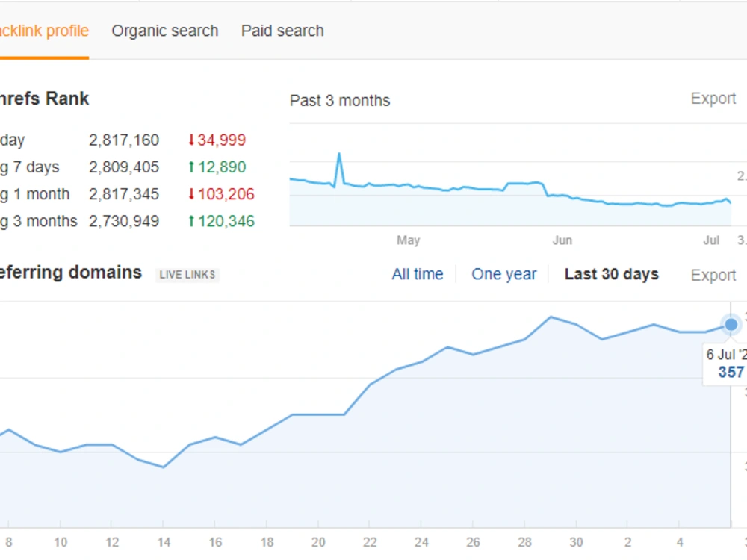Click the 1 month row label
This screenshot has width=747, height=560.
click(35, 194)
